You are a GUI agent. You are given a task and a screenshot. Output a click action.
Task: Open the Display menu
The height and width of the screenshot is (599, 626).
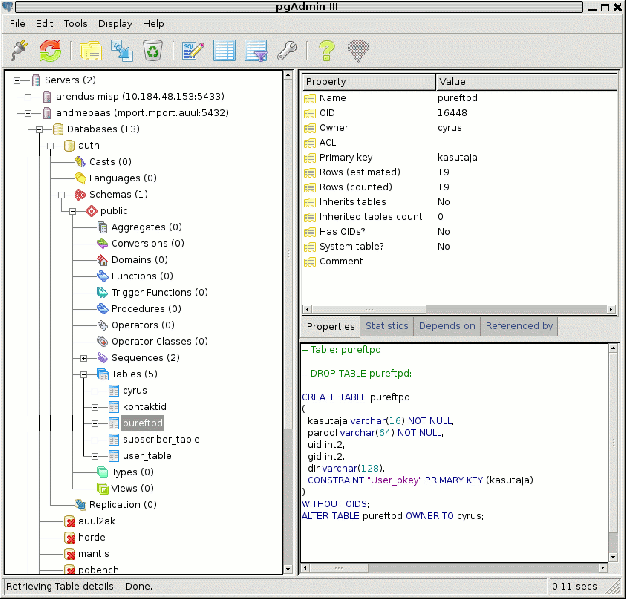click(x=115, y=24)
